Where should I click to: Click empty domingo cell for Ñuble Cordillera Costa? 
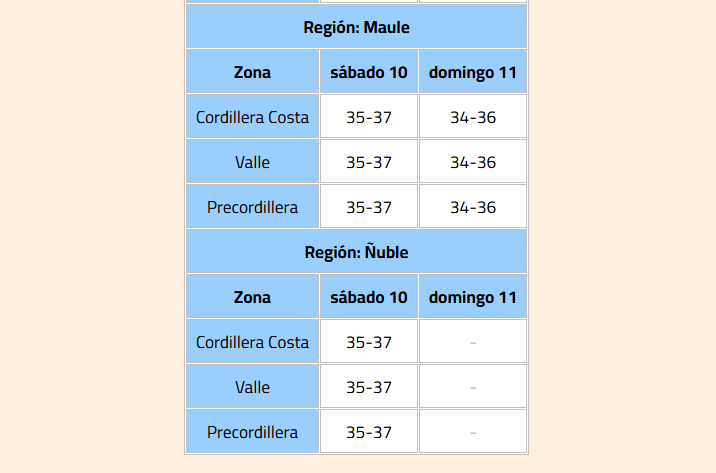[473, 342]
